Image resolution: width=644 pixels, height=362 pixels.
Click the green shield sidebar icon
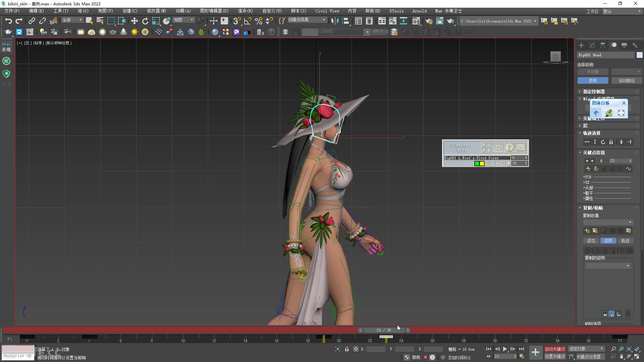click(6, 73)
